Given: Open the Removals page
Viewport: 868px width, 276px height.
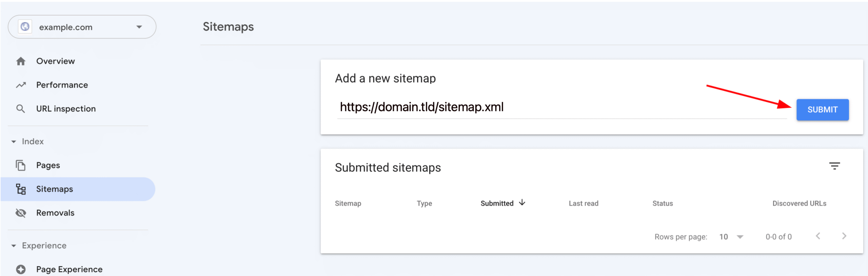Looking at the screenshot, I should [x=55, y=213].
